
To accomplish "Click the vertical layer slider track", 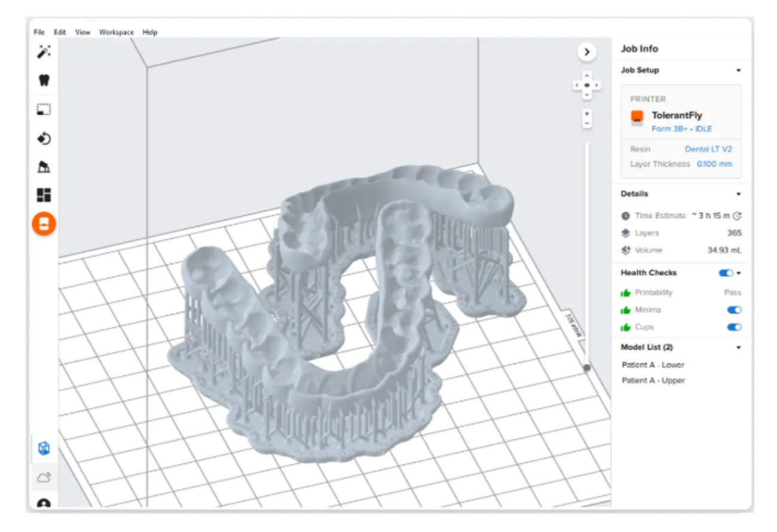I will (x=587, y=254).
